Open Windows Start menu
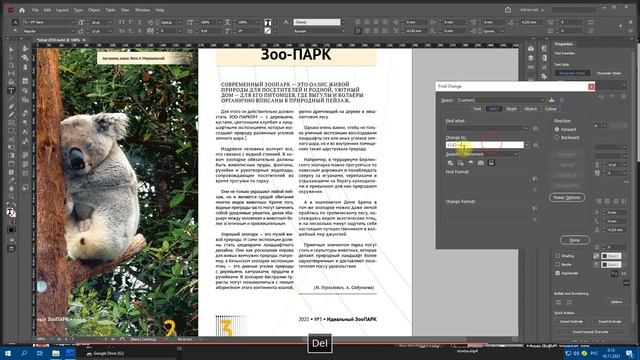 (8, 353)
